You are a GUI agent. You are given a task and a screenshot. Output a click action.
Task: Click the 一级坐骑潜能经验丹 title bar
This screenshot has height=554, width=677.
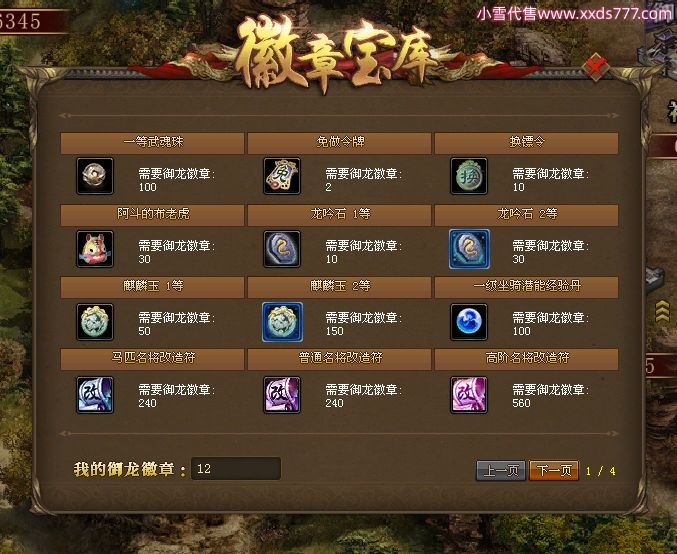tap(527, 286)
